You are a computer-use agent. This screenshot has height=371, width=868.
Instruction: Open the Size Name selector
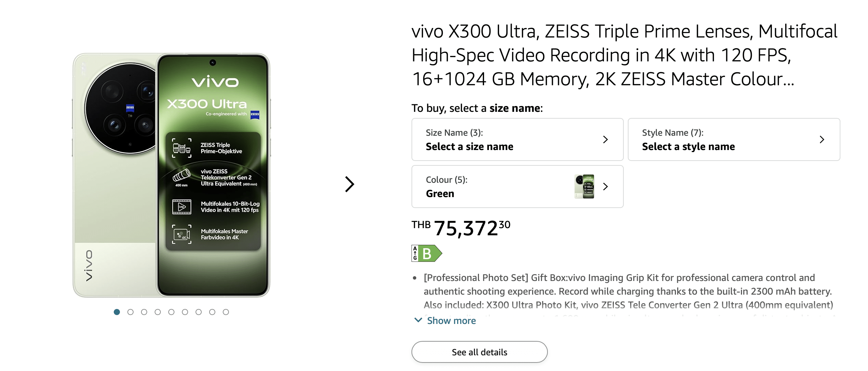[x=517, y=139]
